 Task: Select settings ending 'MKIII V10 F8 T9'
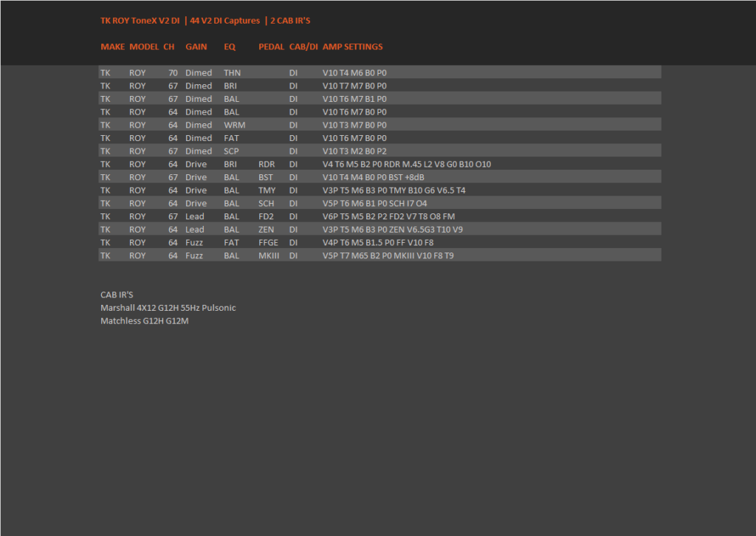click(388, 255)
